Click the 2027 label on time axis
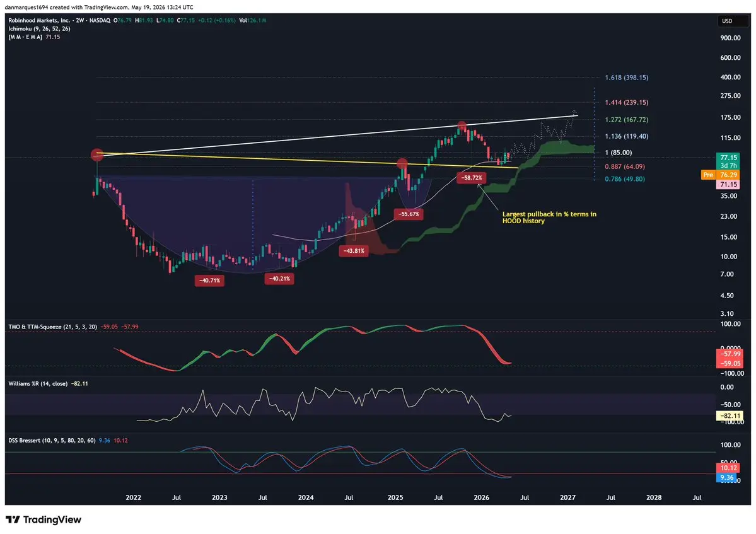The width and height of the screenshot is (756, 534). click(x=567, y=497)
